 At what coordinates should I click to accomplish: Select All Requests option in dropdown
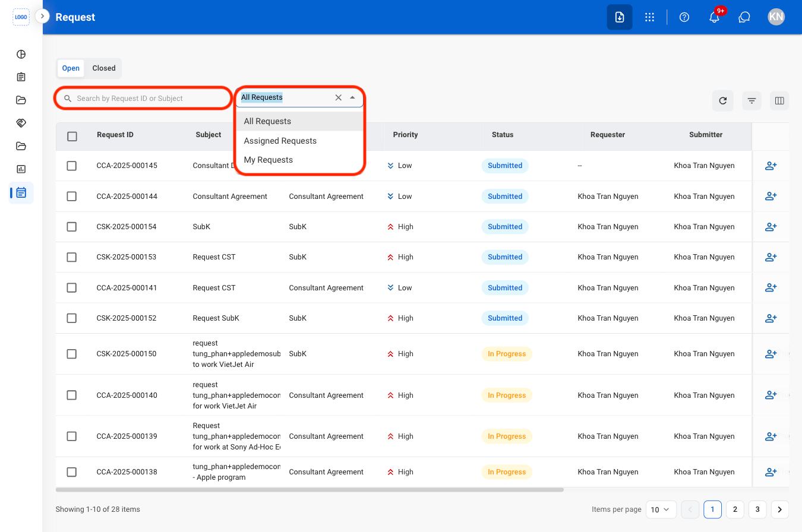click(x=299, y=121)
